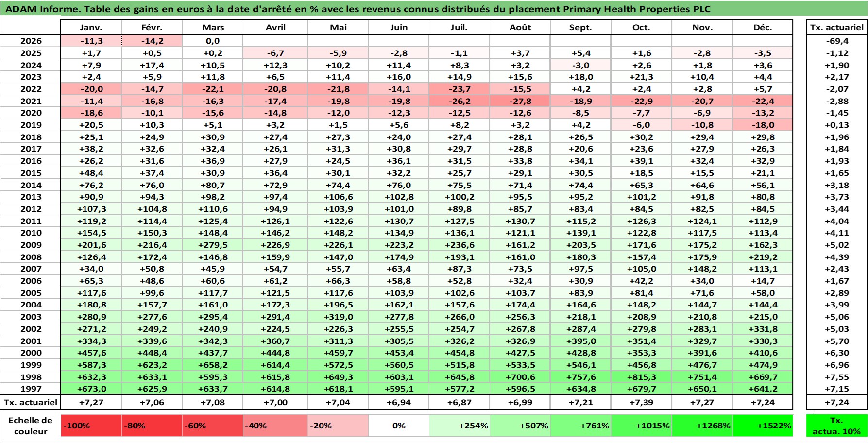Select the +254% pale green swatch
This screenshot has width=868, height=443.
[x=460, y=426]
